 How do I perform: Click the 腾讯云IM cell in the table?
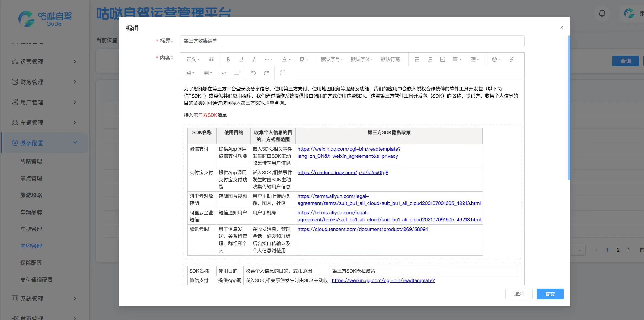click(x=202, y=240)
